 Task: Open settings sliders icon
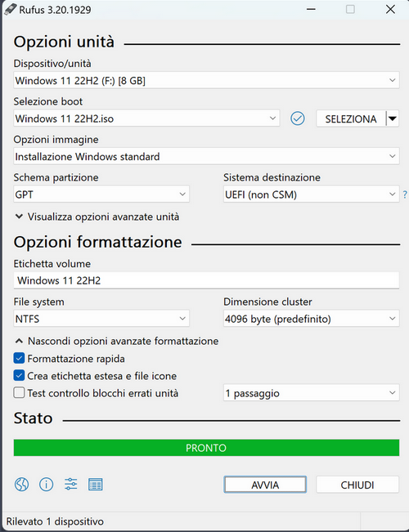pyautogui.click(x=70, y=484)
